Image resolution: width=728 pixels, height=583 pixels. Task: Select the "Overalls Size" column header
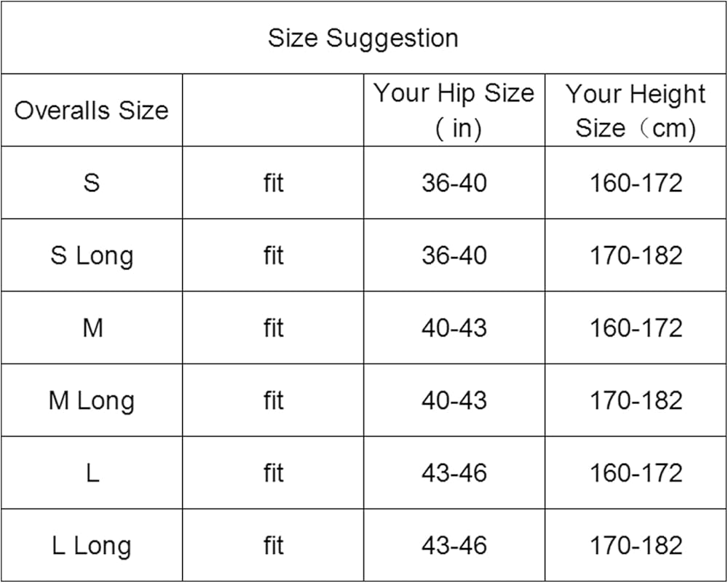pos(91,111)
